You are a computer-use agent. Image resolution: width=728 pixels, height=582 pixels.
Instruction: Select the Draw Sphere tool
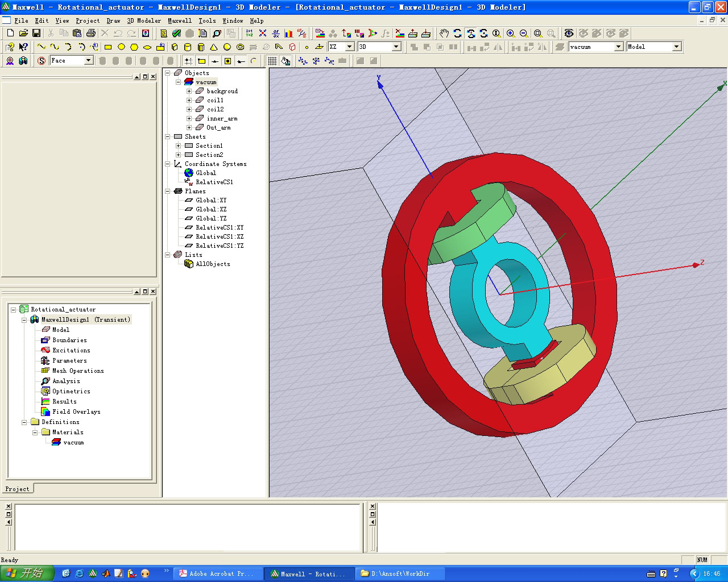[x=227, y=47]
